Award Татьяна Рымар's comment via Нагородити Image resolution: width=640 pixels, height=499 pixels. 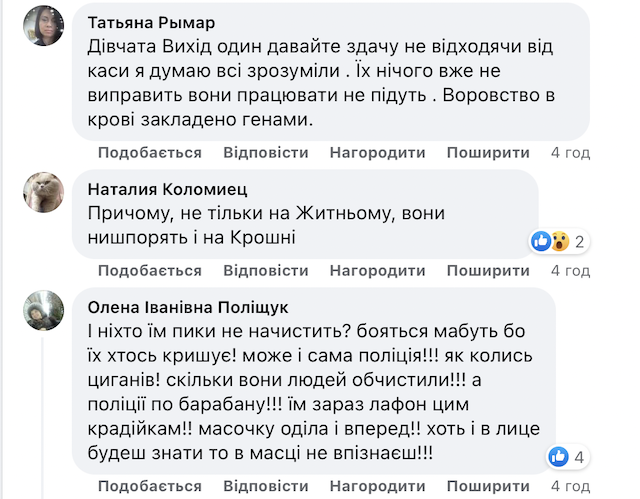(378, 153)
